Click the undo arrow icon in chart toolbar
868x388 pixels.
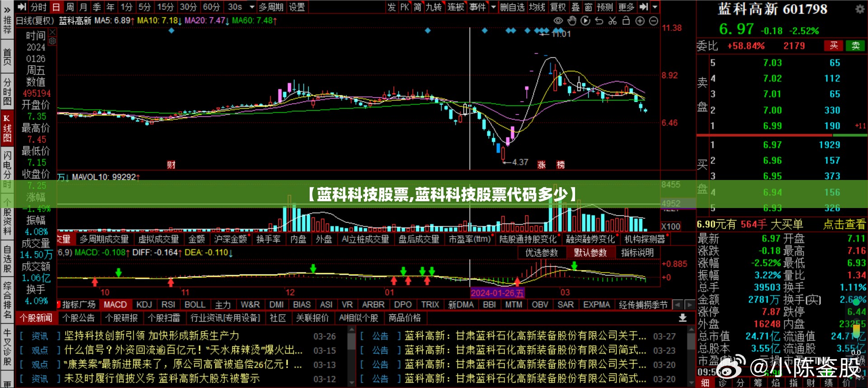[599, 21]
